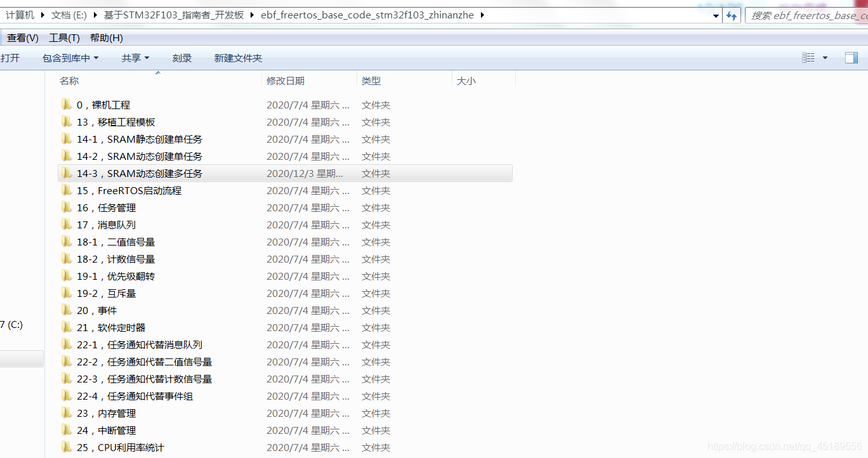Select folder icon of 22-4，任务通知代替事件组

(x=67, y=396)
